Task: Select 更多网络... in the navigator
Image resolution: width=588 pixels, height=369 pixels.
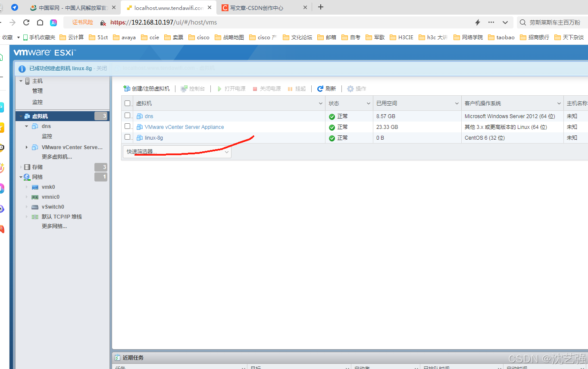Action: pyautogui.click(x=54, y=226)
